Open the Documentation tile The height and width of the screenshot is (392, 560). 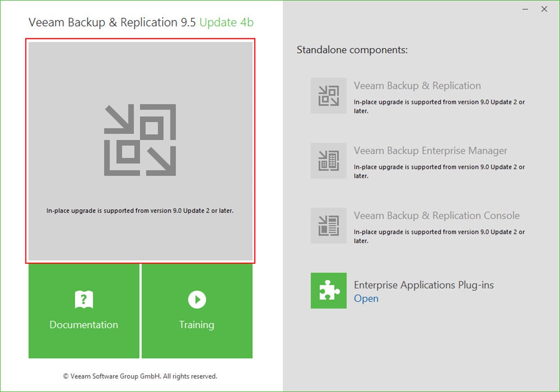84,311
